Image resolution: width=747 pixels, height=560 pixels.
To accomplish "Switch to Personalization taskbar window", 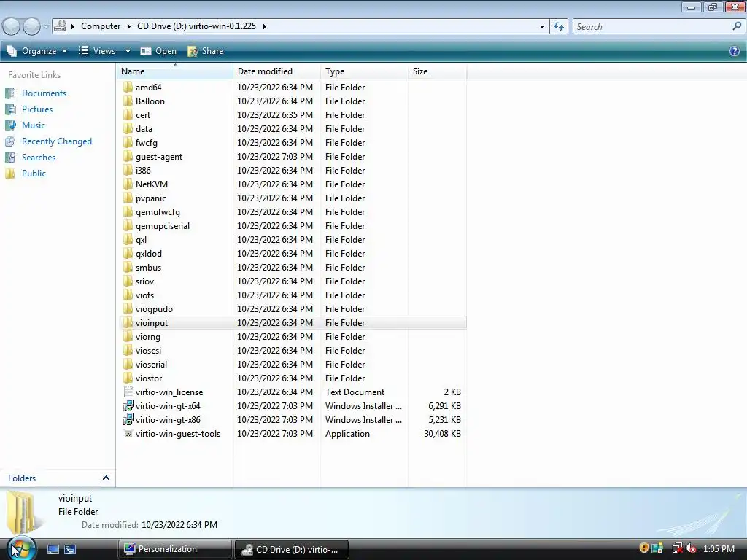I will pos(174,549).
